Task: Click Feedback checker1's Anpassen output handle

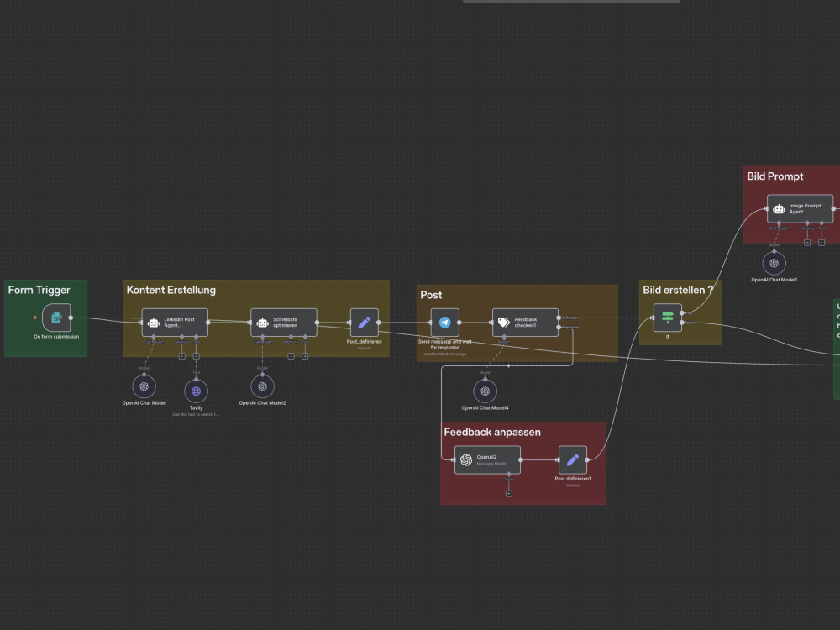Action: click(x=559, y=328)
